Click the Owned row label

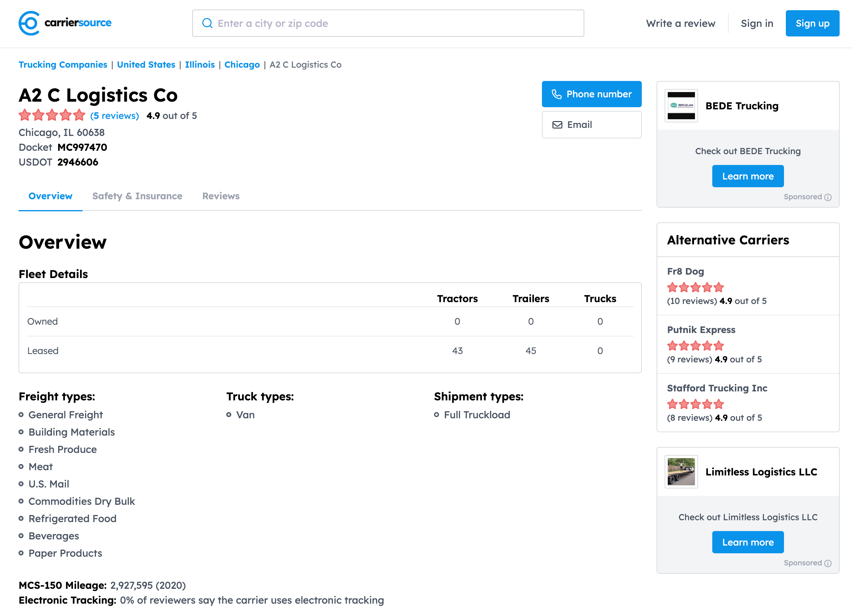click(42, 322)
